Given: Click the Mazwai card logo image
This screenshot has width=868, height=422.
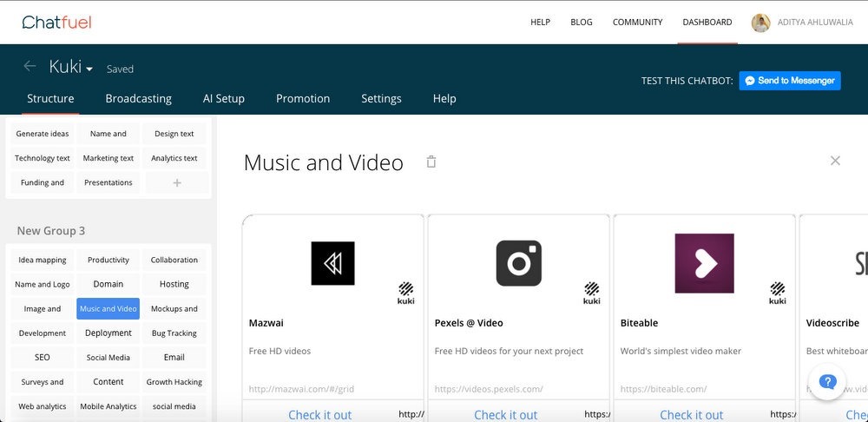Looking at the screenshot, I should [x=332, y=263].
